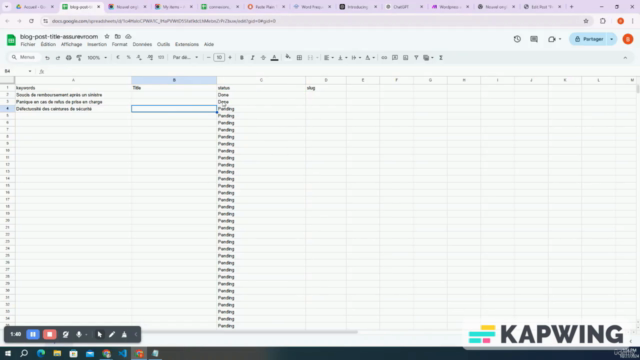The width and height of the screenshot is (640, 360).
Task: Select the recorder cursor pointer tool
Action: [99, 334]
